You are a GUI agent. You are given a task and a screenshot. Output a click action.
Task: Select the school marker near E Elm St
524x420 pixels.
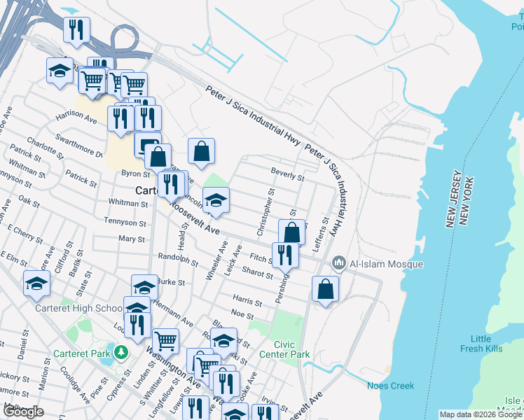pyautogui.click(x=36, y=283)
